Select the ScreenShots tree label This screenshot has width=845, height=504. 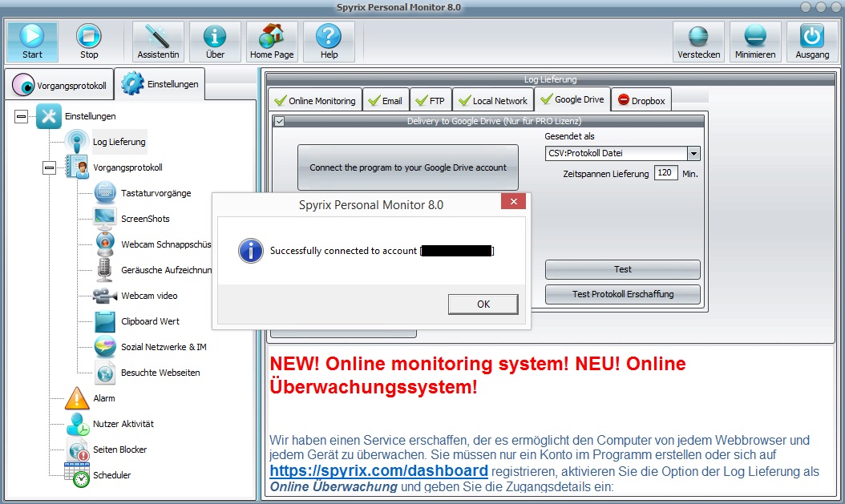coord(145,219)
